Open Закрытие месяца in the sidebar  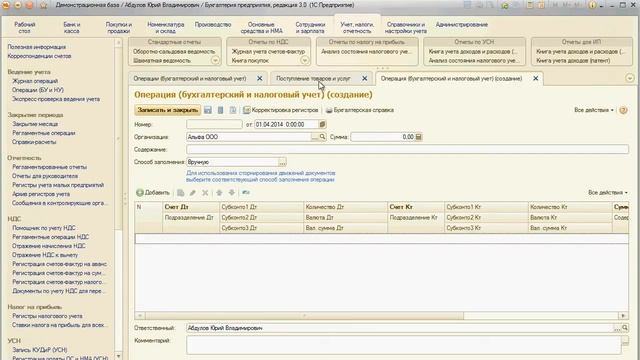pyautogui.click(x=35, y=124)
